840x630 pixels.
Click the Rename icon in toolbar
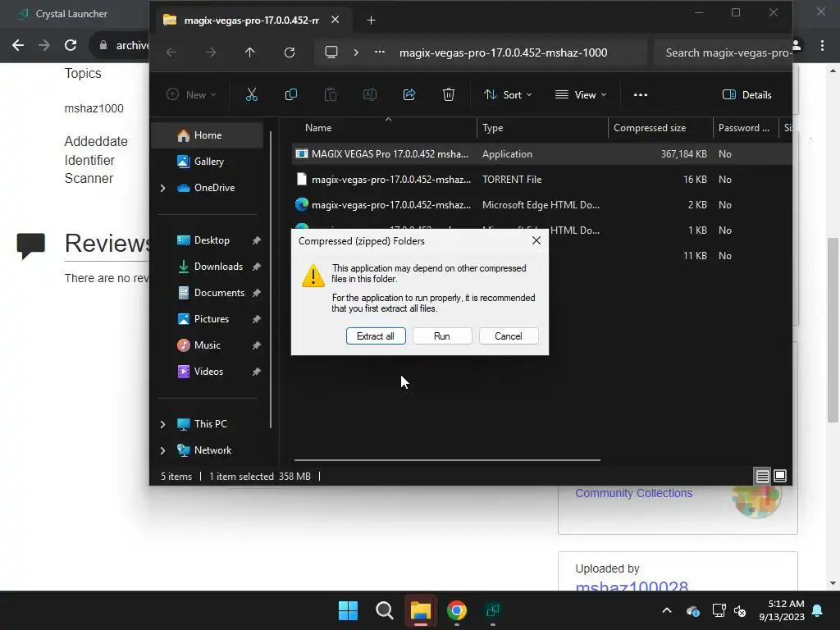pos(370,95)
